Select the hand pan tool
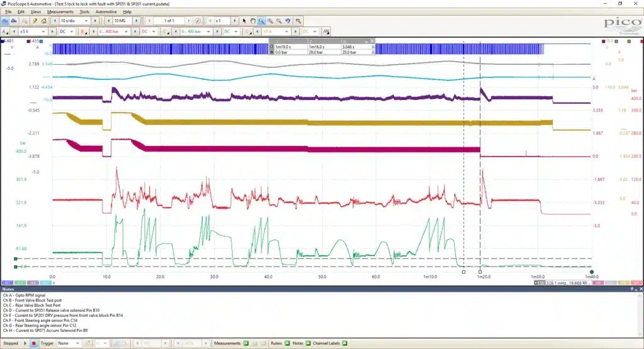Screen dimensions: 644x349 pyautogui.click(x=253, y=21)
